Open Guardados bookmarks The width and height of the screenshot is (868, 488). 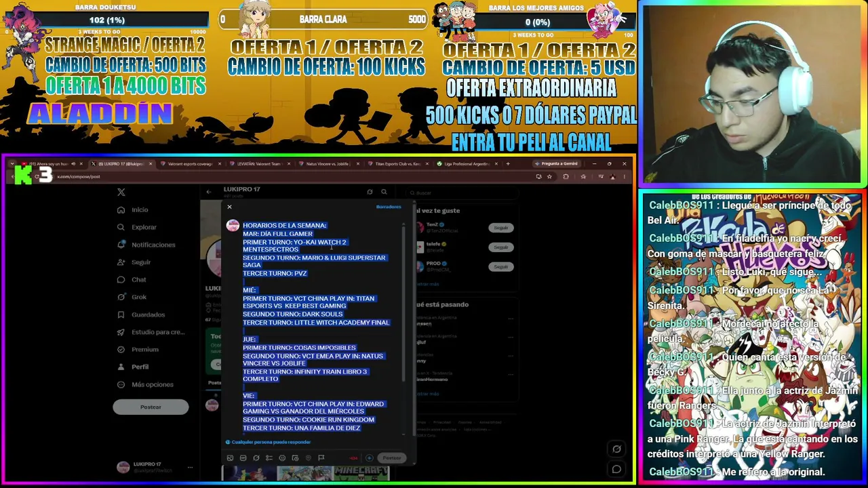tap(141, 314)
